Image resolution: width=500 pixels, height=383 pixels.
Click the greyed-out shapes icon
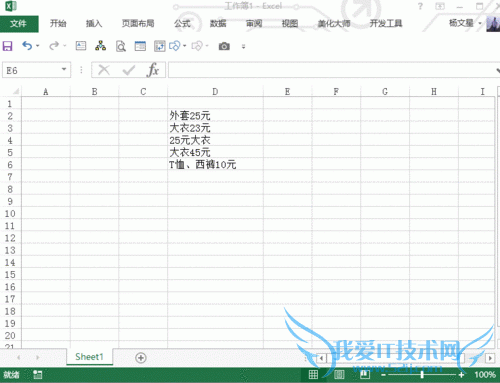pyautogui.click(x=197, y=46)
